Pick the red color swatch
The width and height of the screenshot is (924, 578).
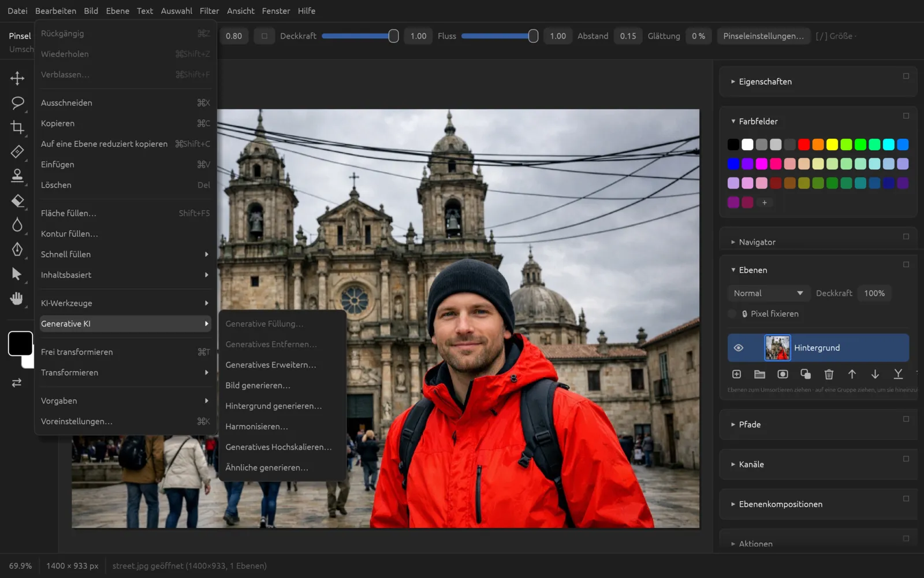[804, 144]
